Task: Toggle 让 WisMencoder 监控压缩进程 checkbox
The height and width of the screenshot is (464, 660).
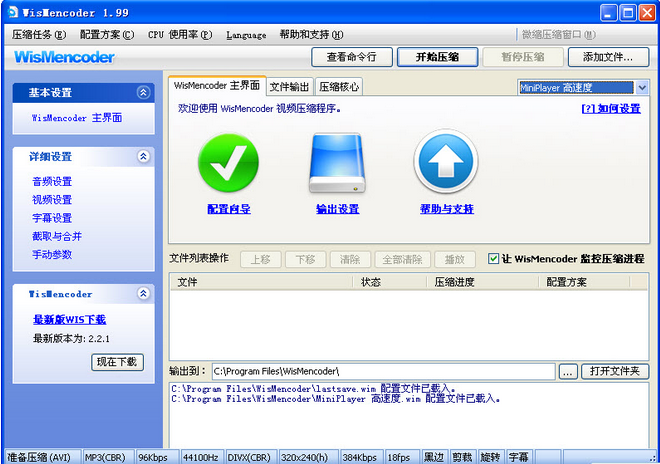Action: (493, 259)
